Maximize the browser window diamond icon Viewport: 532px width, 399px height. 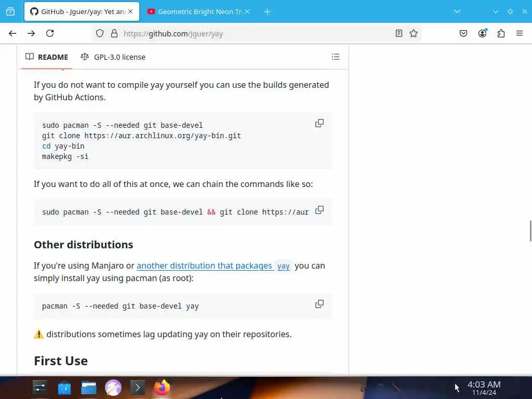pos(510,11)
